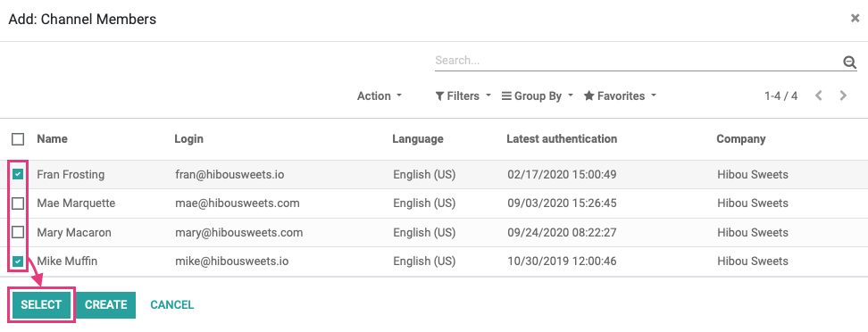The image size is (868, 332).
Task: Open the Group By dropdown
Action: [x=537, y=95]
